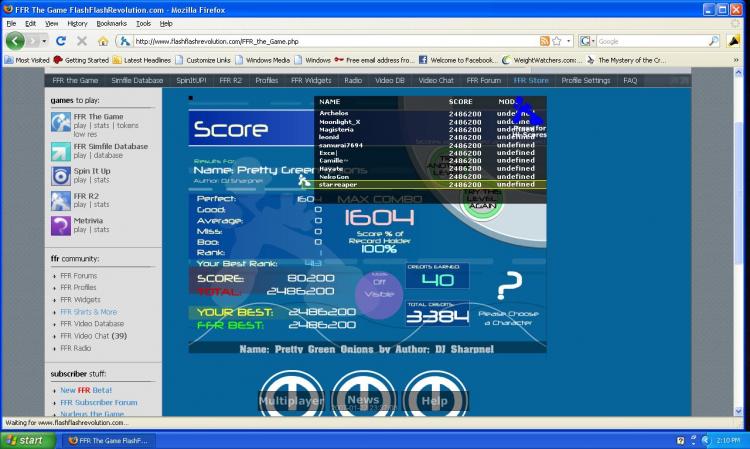Click Try This Level Again button
This screenshot has width=750, height=449.
[482, 201]
